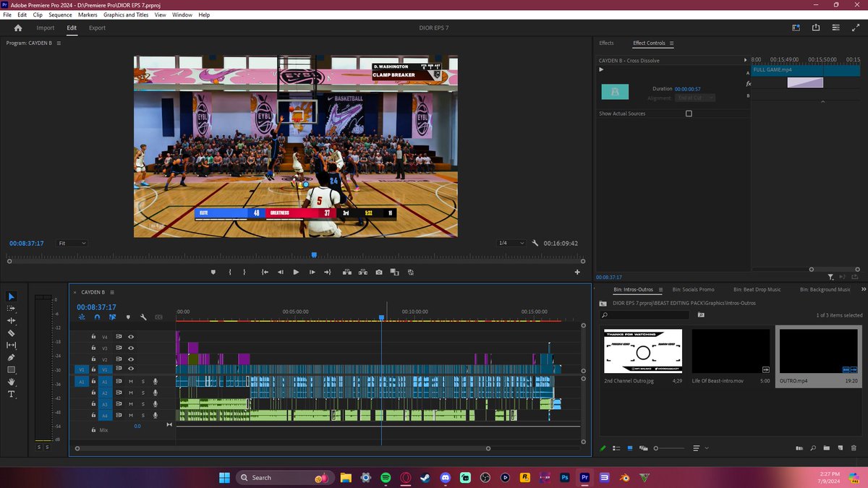868x488 pixels.
Task: Select the Hand tool
Action: [12, 382]
